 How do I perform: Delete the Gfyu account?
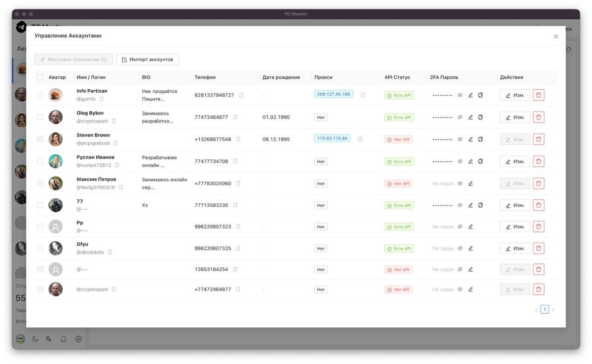539,248
